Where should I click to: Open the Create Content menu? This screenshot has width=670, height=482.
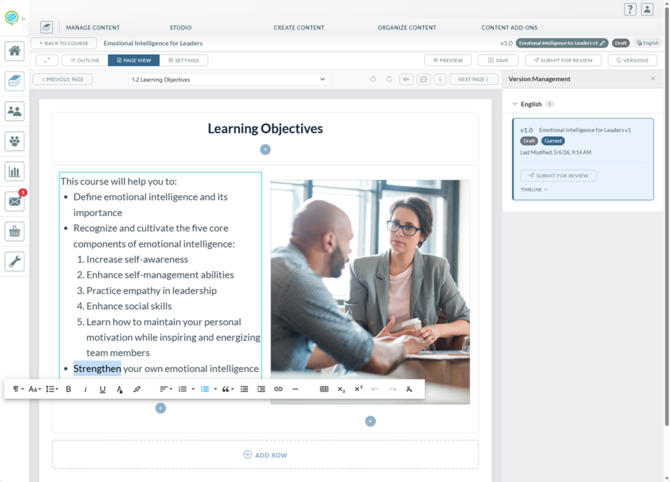coord(299,28)
